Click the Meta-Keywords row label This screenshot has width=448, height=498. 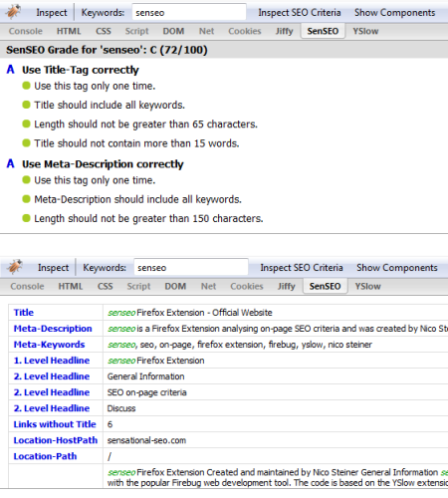click(49, 345)
